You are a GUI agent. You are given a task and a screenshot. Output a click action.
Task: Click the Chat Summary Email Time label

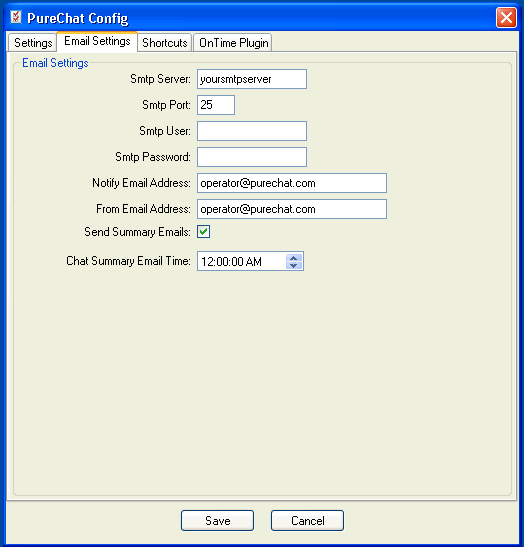[128, 261]
